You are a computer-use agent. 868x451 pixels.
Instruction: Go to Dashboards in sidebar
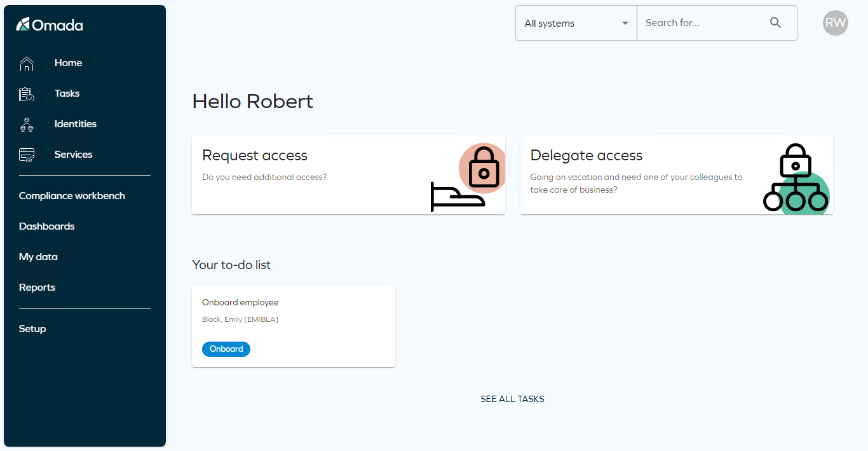tap(46, 226)
